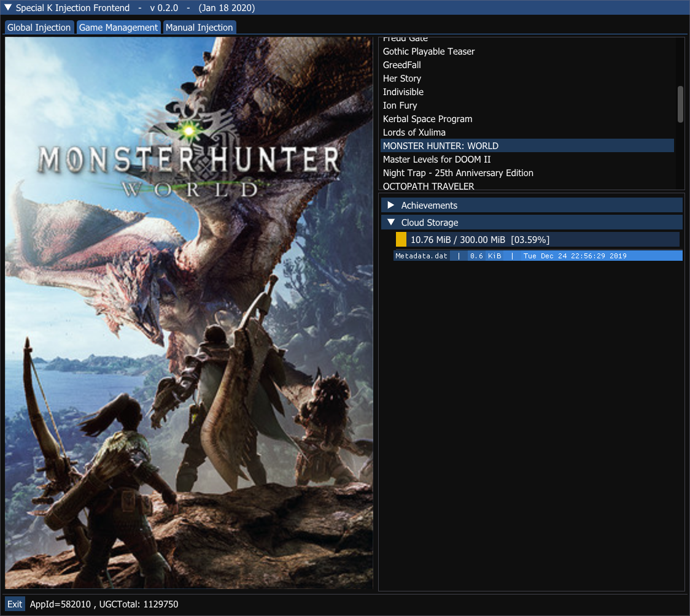Switch to the Global Injection tab
This screenshot has width=690, height=616.
(x=39, y=28)
